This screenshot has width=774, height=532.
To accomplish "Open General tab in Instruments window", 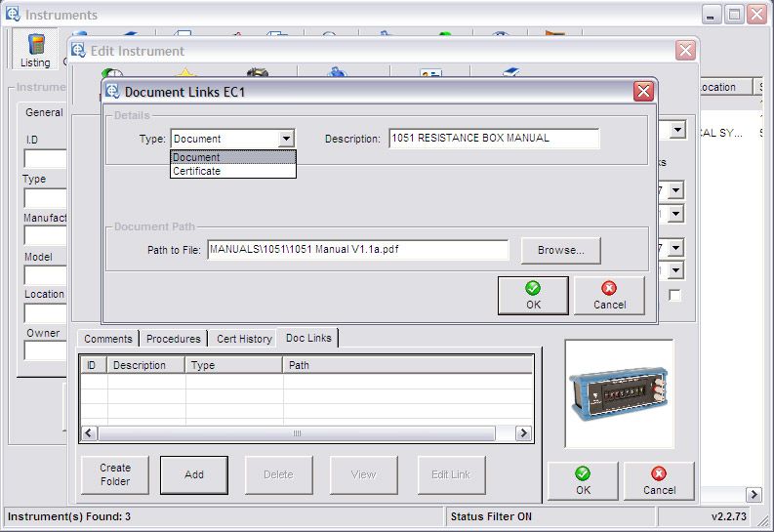I will (x=44, y=112).
